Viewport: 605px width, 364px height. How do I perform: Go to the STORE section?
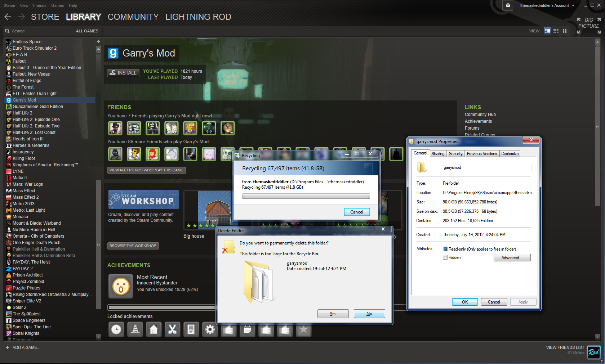[x=45, y=17]
